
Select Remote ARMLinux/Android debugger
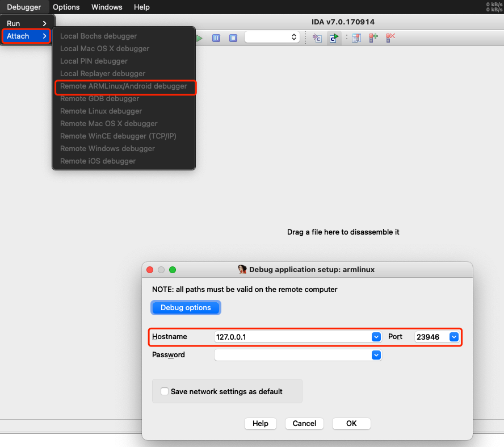(123, 86)
